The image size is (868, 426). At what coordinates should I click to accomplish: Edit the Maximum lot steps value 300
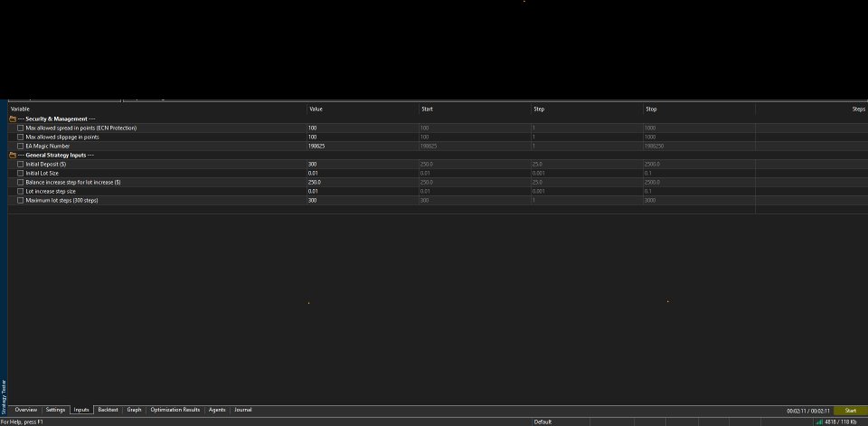point(363,201)
